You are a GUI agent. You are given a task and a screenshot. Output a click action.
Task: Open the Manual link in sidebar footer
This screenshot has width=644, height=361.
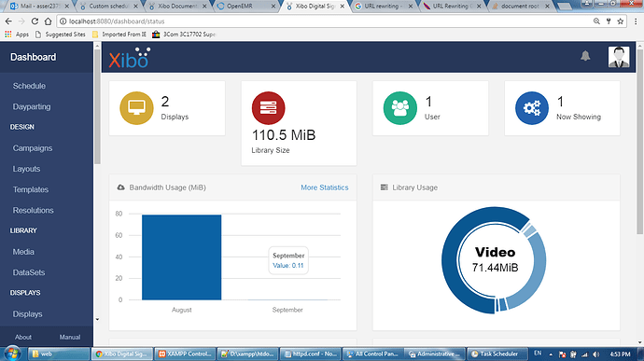[x=70, y=337]
